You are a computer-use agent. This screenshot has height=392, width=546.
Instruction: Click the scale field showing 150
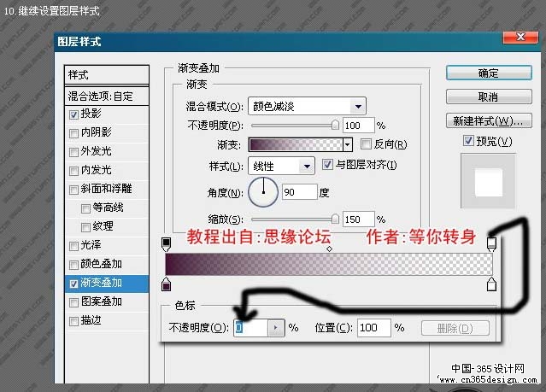point(358,219)
